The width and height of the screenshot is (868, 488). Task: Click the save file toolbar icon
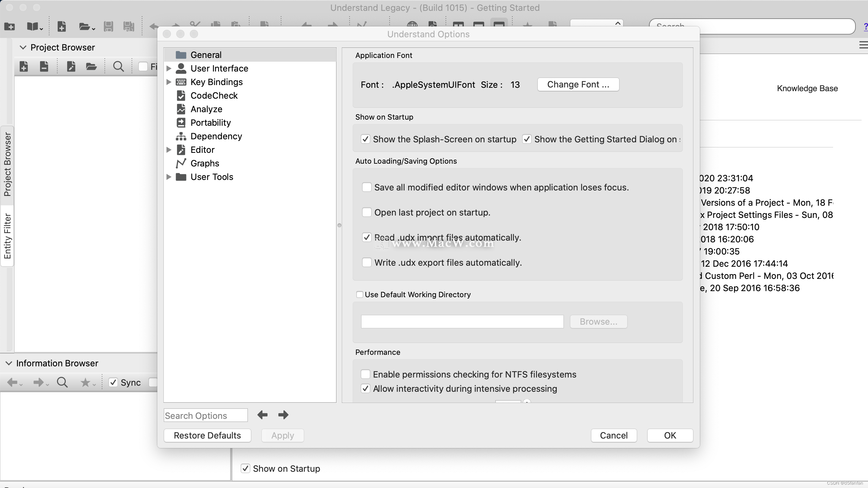click(108, 26)
